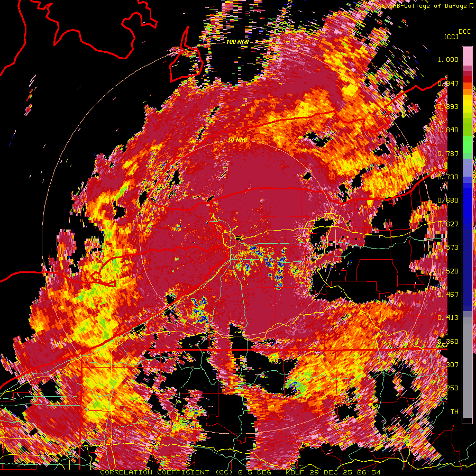Select the 0.627 legend value
The image size is (476, 476).
[x=448, y=224]
